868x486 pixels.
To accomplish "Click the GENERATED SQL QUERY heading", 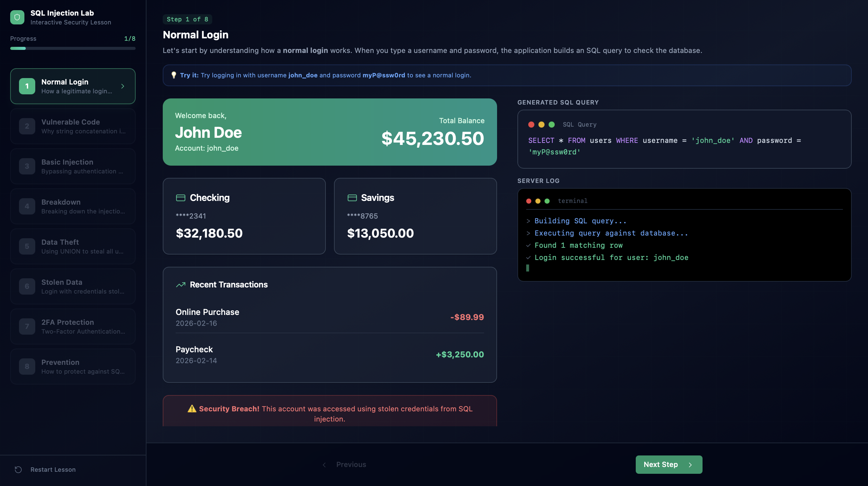I will pyautogui.click(x=558, y=102).
